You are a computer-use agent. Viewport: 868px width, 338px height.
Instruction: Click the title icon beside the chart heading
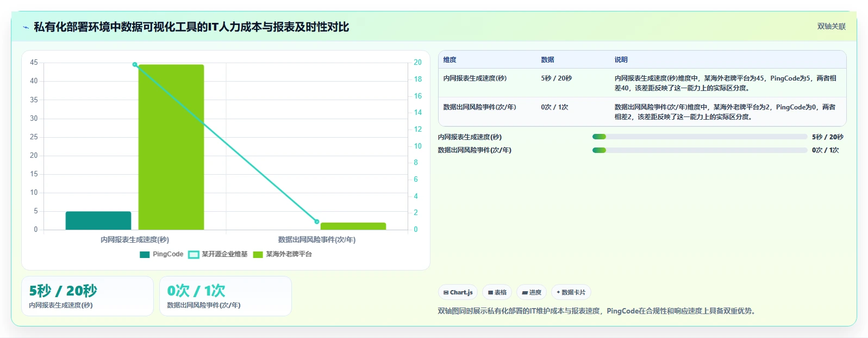(x=26, y=27)
